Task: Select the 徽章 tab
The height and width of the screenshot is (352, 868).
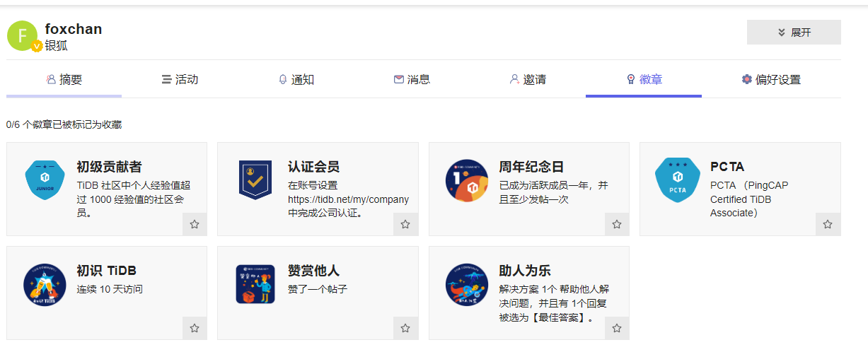Action: [x=644, y=79]
